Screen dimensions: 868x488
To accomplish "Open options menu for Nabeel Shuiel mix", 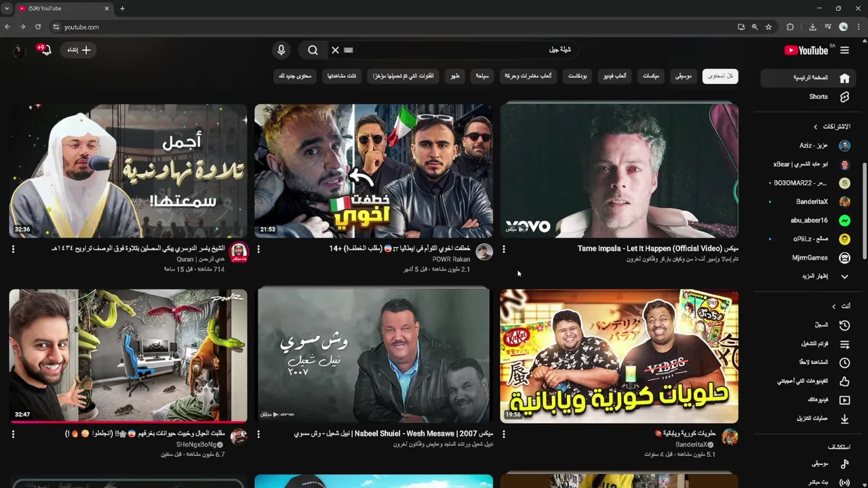I will (258, 434).
